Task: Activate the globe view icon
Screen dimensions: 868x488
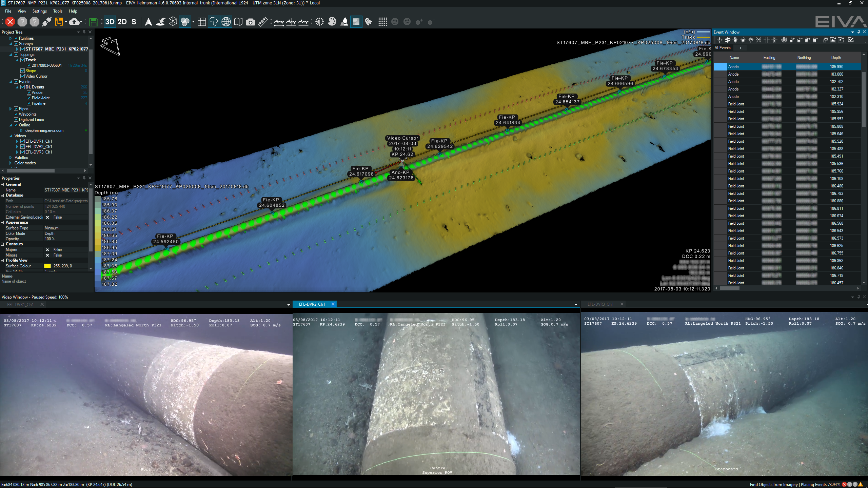Action: 226,21
